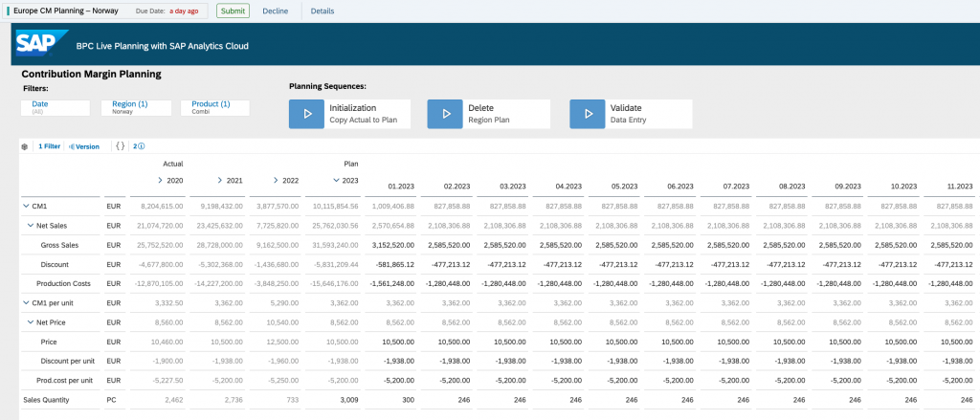Click the Prod.cost per unit row label
Screen dimensions: 980x420
pyautogui.click(x=64, y=381)
